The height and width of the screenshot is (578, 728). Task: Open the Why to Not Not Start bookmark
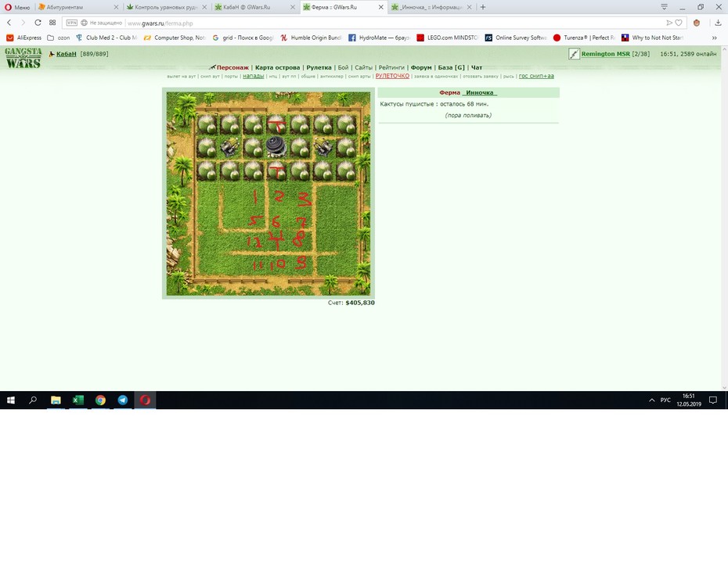652,38
